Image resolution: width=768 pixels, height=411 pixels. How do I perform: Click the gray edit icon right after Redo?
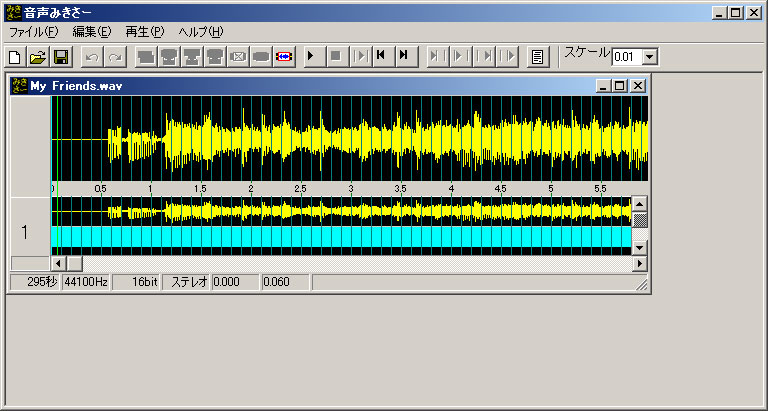(x=146, y=57)
